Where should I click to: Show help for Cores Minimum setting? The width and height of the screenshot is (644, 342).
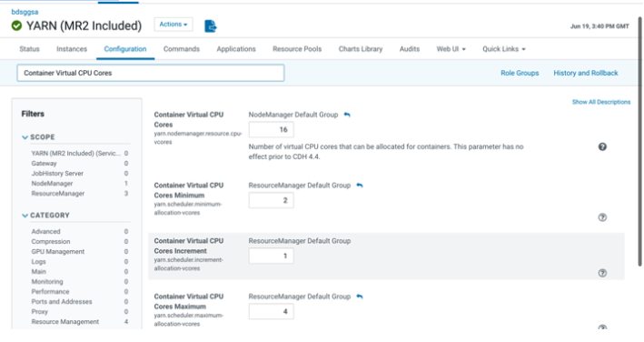(x=602, y=217)
